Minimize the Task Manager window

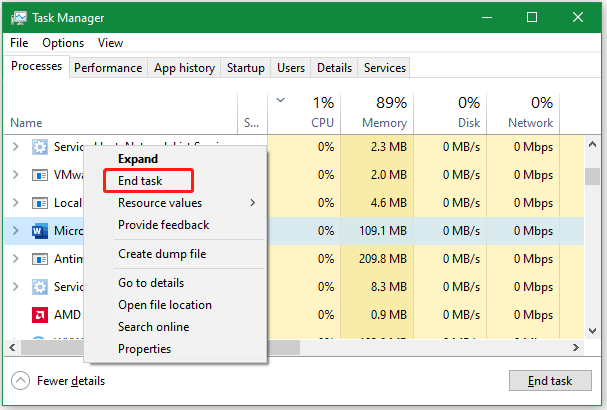(487, 17)
